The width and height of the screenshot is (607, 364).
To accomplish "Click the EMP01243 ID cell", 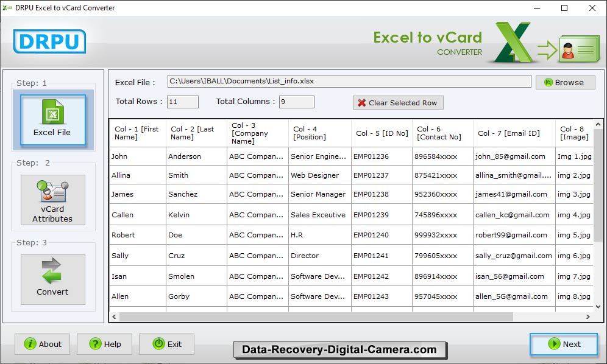I will point(382,296).
